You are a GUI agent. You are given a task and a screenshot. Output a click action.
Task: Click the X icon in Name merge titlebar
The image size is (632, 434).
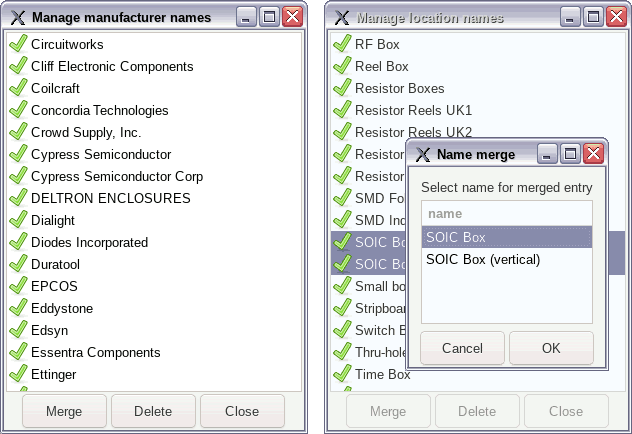pos(422,154)
